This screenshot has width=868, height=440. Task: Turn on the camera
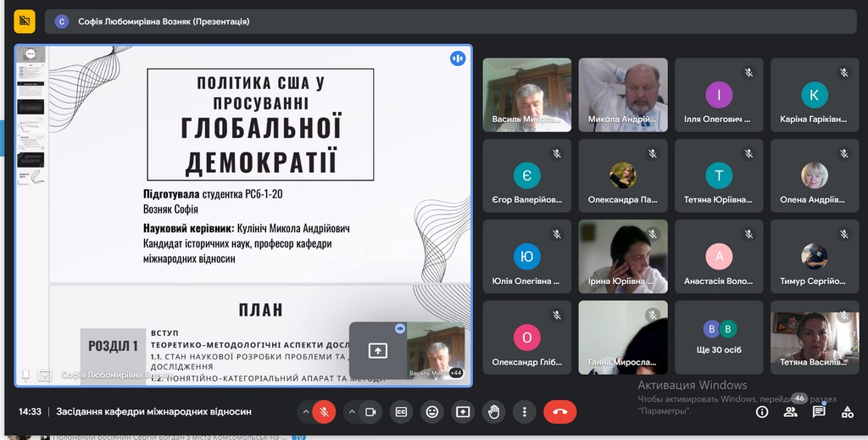[x=370, y=412]
